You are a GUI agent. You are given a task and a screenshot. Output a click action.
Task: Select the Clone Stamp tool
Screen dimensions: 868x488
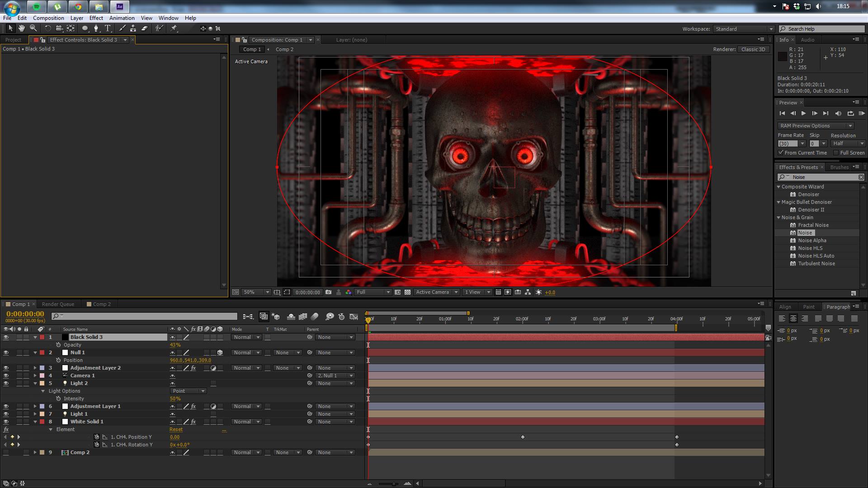(133, 28)
